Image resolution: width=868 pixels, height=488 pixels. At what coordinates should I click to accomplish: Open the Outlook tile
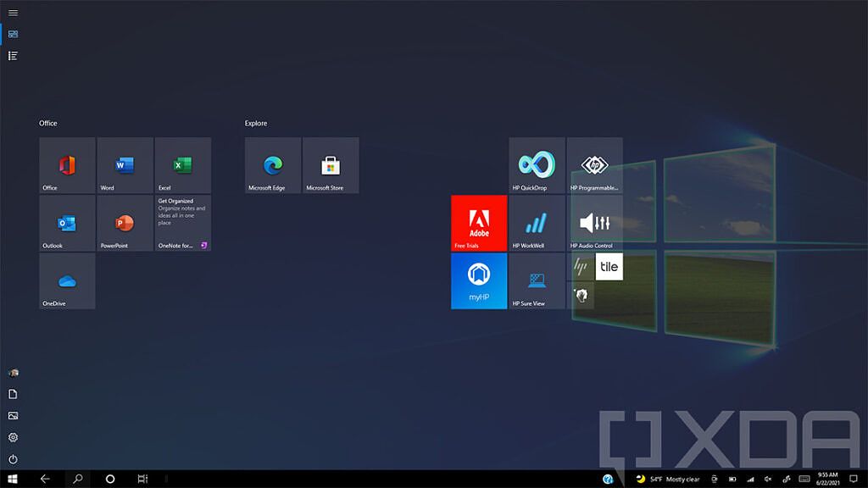tap(67, 223)
